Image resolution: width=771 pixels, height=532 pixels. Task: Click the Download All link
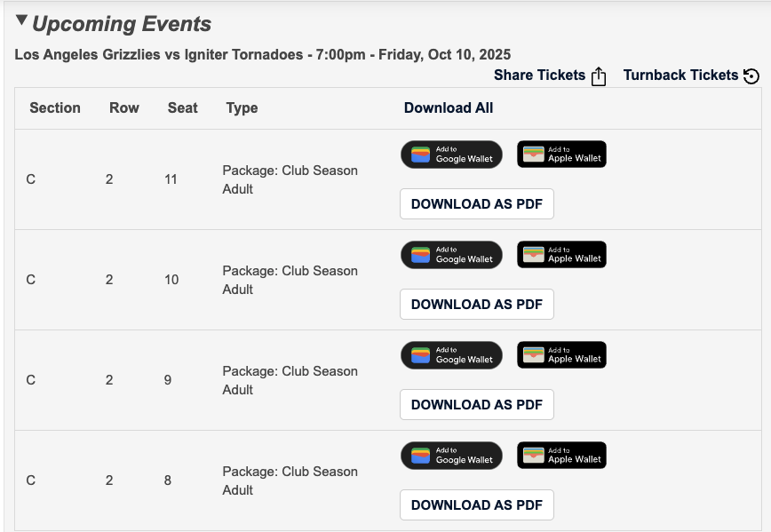pos(449,108)
